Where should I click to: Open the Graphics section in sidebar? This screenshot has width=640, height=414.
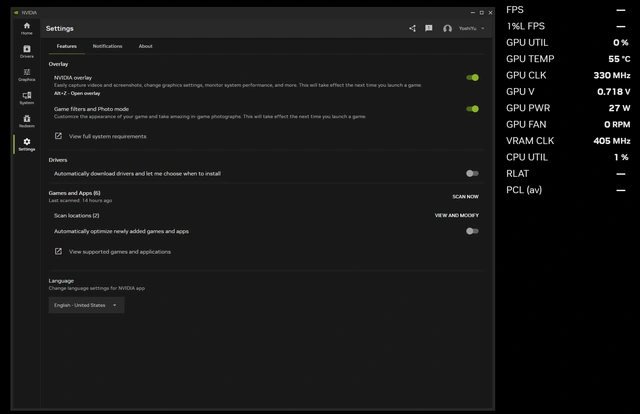pos(27,75)
